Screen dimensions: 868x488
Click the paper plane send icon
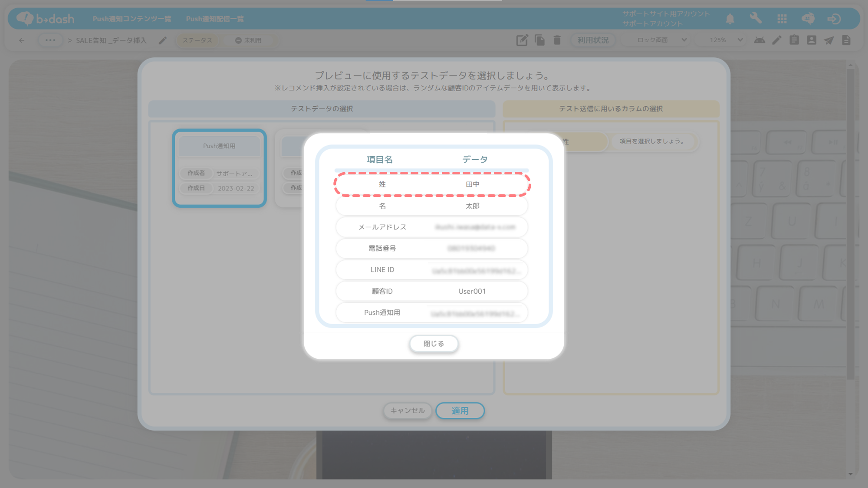click(x=829, y=40)
